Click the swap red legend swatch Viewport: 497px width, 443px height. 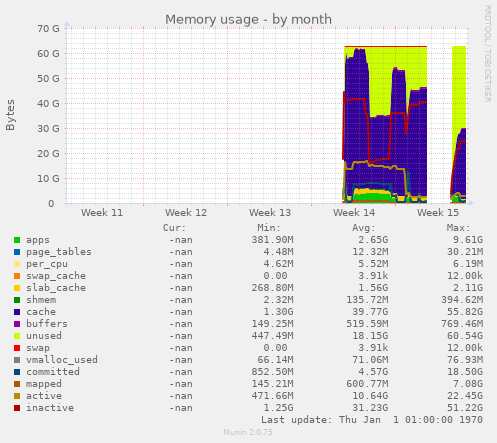[17, 348]
